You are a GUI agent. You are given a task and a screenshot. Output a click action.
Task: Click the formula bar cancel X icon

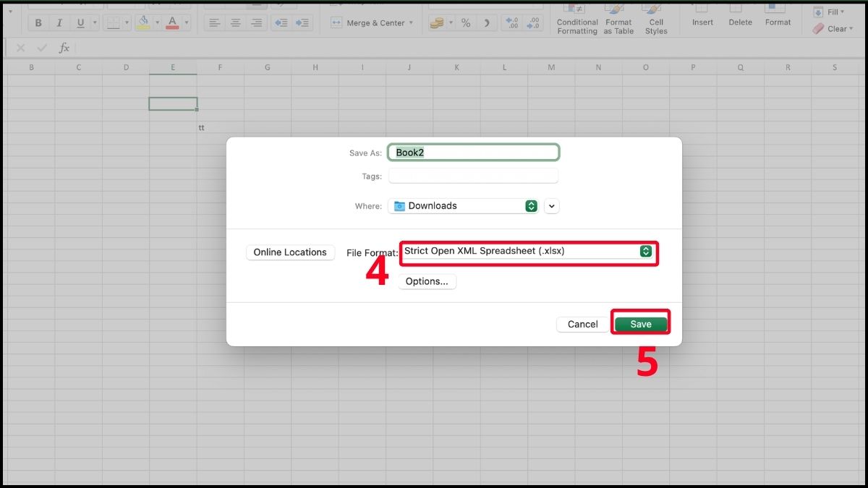[20, 48]
